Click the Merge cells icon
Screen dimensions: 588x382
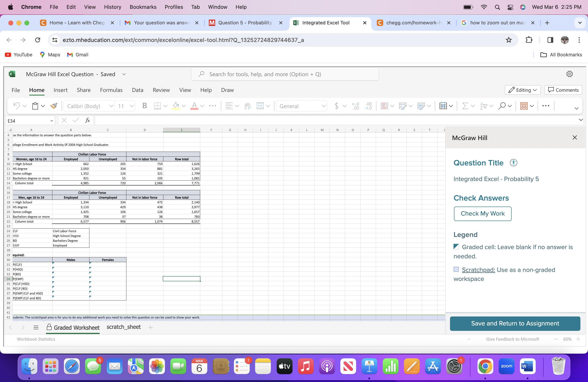point(260,106)
